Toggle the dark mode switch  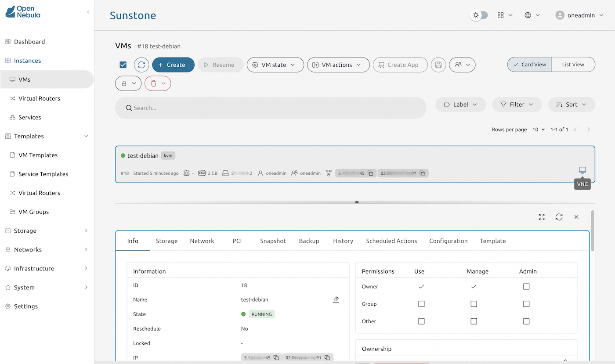(x=479, y=15)
